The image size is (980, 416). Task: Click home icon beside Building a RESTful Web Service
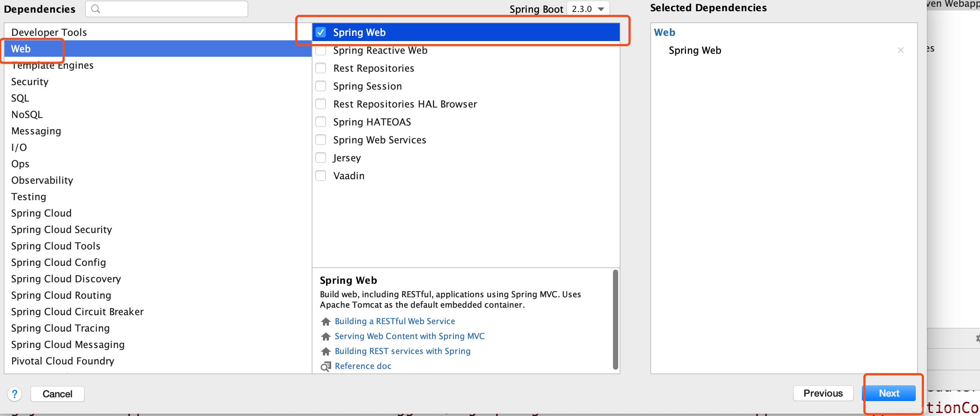tap(326, 322)
